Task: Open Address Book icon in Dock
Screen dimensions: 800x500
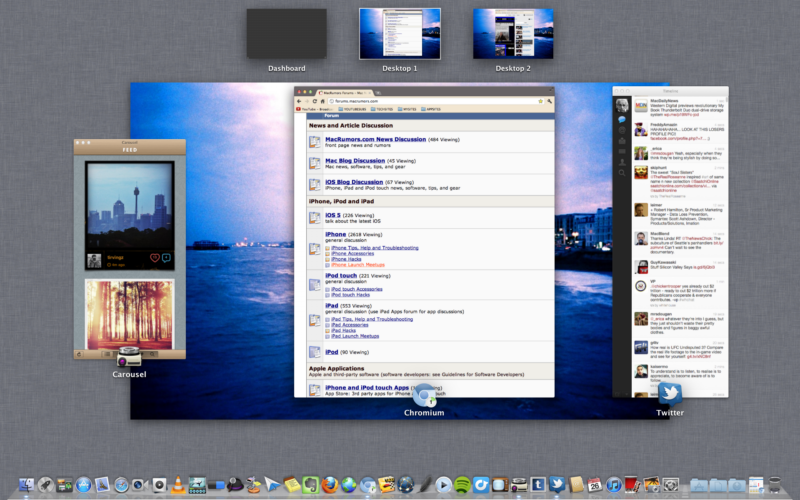Action: pyautogui.click(x=576, y=485)
